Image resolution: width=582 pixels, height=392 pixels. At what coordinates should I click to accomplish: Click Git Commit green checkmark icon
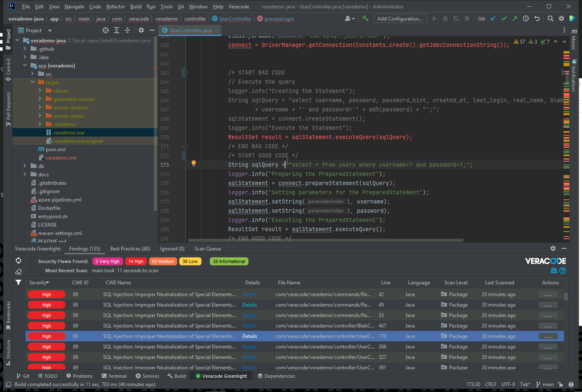coord(504,18)
